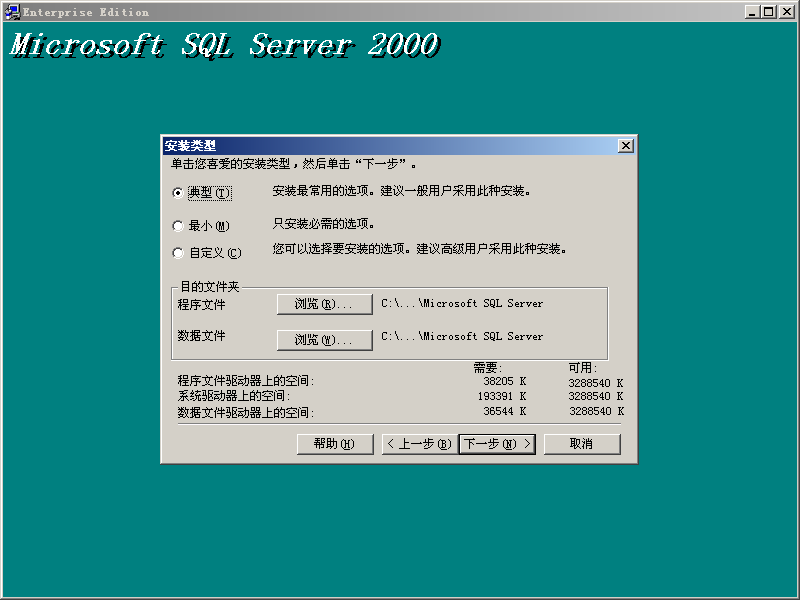The height and width of the screenshot is (600, 800).
Task: Select the 典型(T) typical installation radio button
Action: pos(178,193)
